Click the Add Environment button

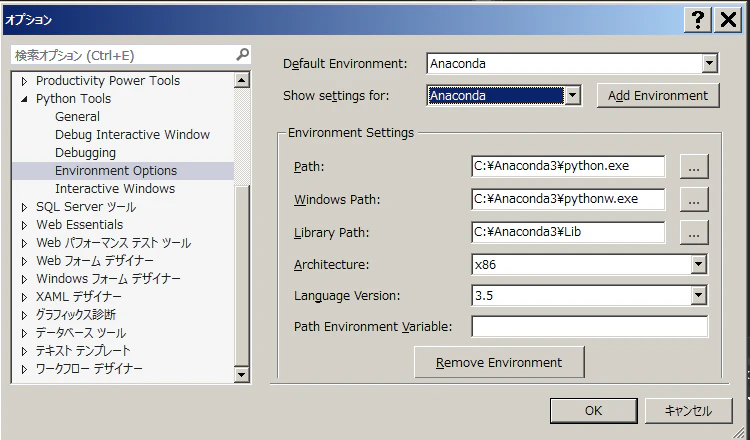point(658,96)
